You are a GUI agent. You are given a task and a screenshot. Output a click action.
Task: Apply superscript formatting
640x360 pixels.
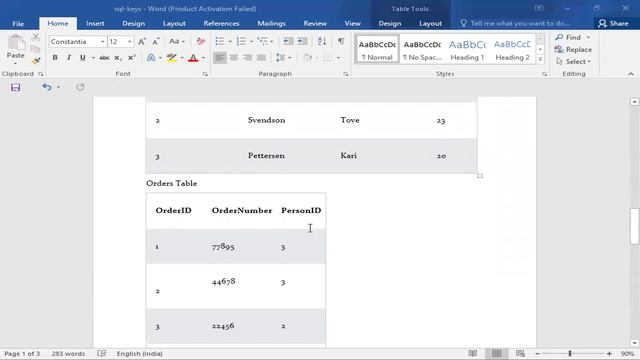coord(131,58)
